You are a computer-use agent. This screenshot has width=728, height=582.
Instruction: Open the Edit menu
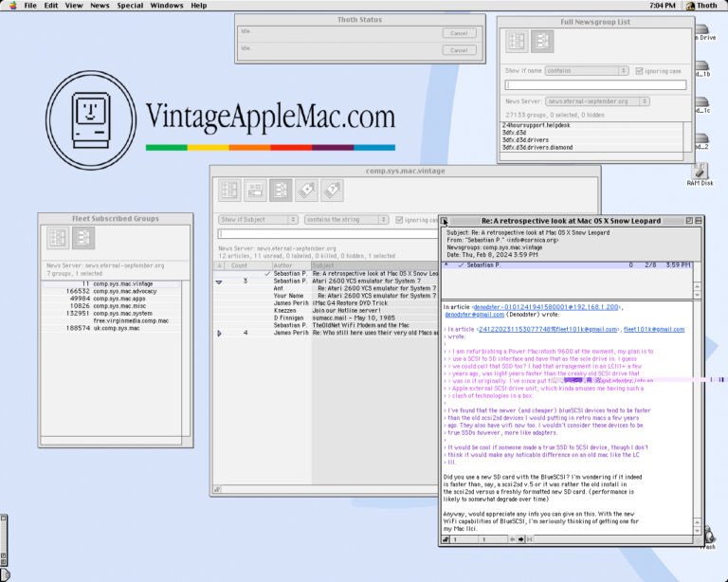(x=50, y=6)
